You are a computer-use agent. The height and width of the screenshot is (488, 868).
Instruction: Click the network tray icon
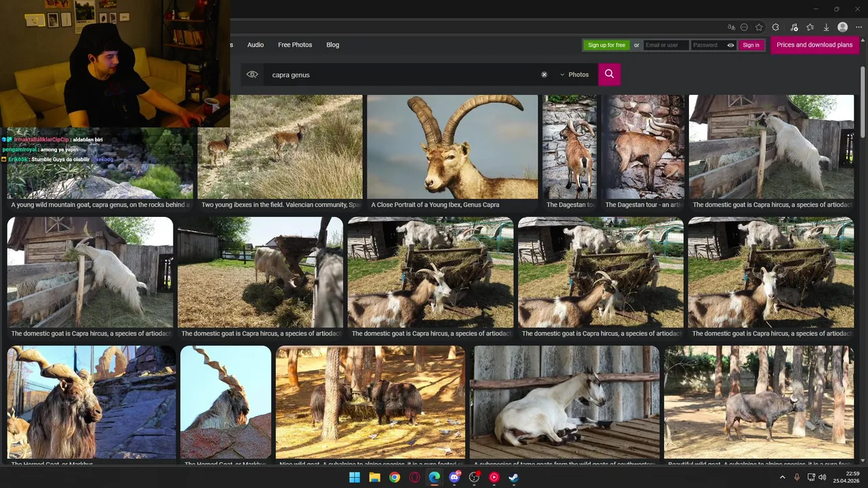pos(811,477)
